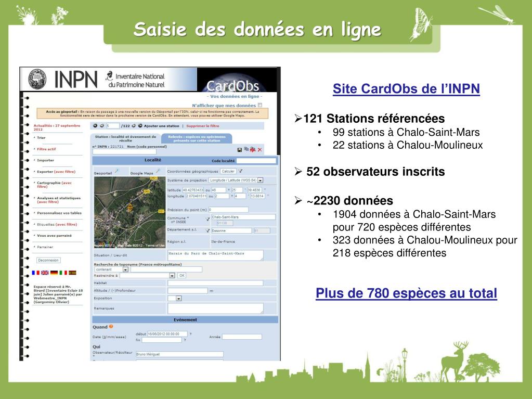This screenshot has height=399, width=532.
Task: Click the Deconnexion button
Action: click(x=48, y=260)
